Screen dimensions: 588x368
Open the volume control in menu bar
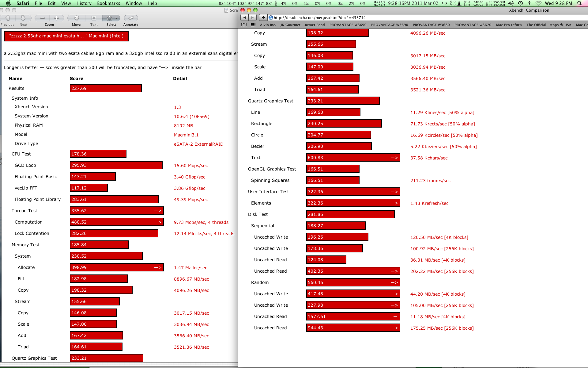(511, 3)
